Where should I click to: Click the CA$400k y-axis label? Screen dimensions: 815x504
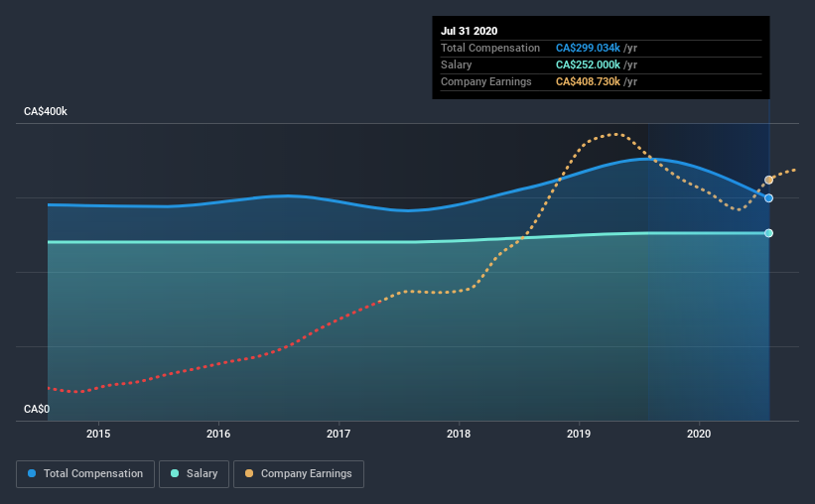pyautogui.click(x=46, y=112)
